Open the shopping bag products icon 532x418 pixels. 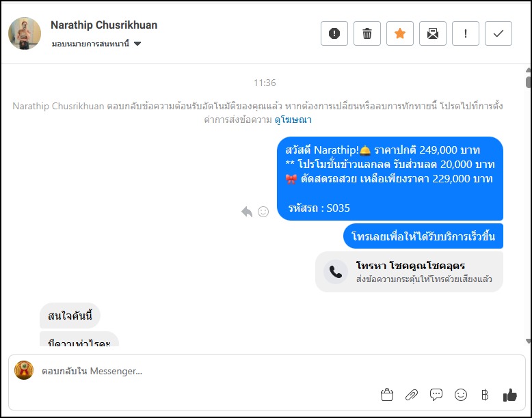click(x=387, y=395)
